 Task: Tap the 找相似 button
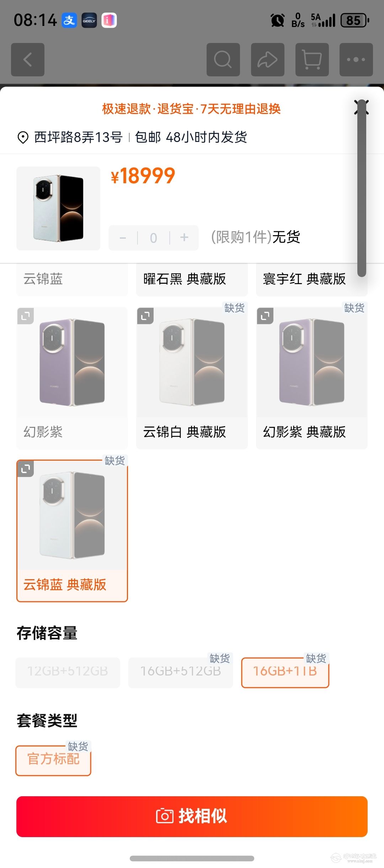click(x=192, y=817)
